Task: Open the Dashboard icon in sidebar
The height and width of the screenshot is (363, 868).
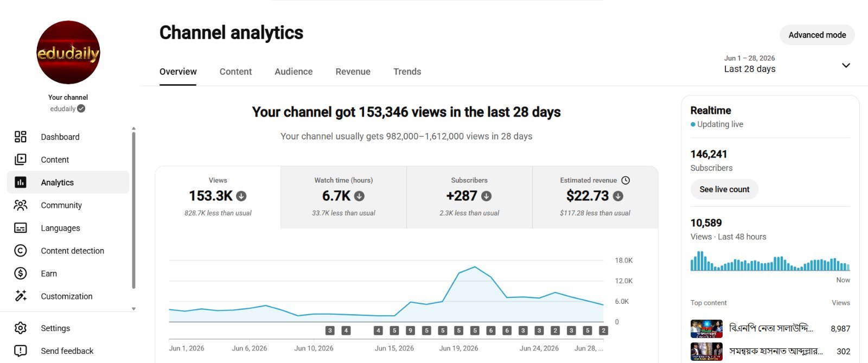Action: click(21, 137)
